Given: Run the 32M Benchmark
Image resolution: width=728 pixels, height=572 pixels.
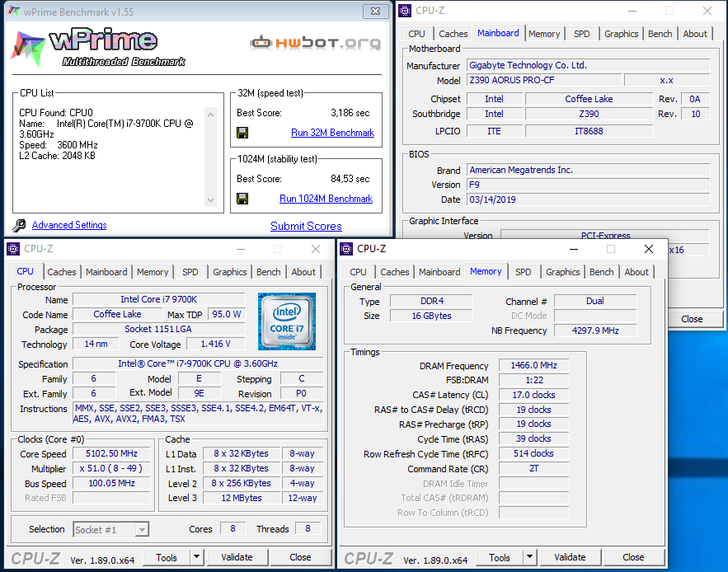Looking at the screenshot, I should [x=332, y=133].
